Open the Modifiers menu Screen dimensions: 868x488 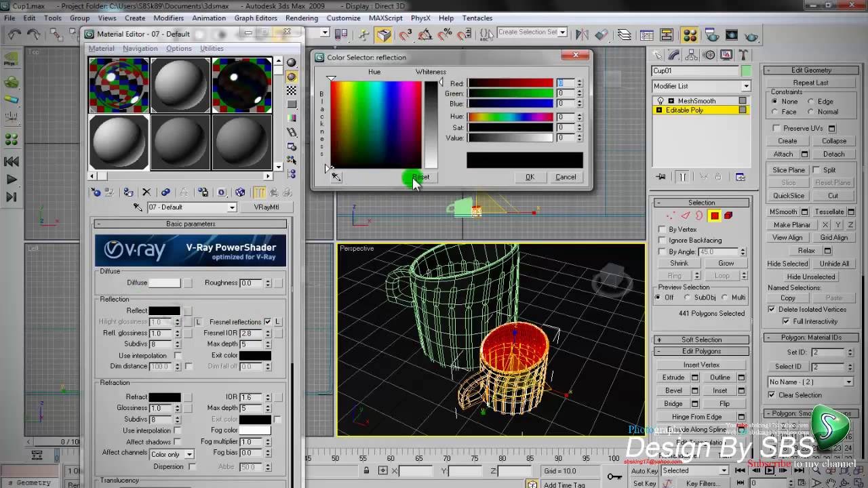click(168, 18)
